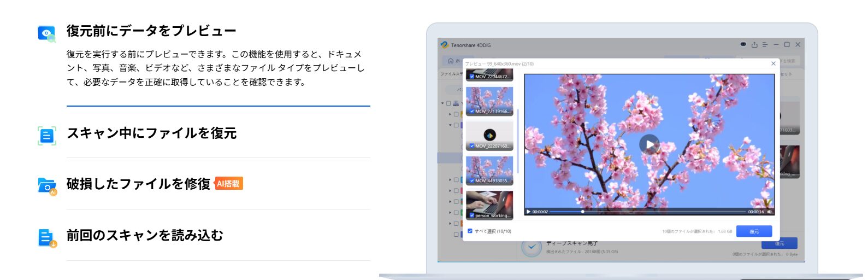Click the share icon in 4DDiG title bar
The image size is (868, 280).
pos(754,45)
